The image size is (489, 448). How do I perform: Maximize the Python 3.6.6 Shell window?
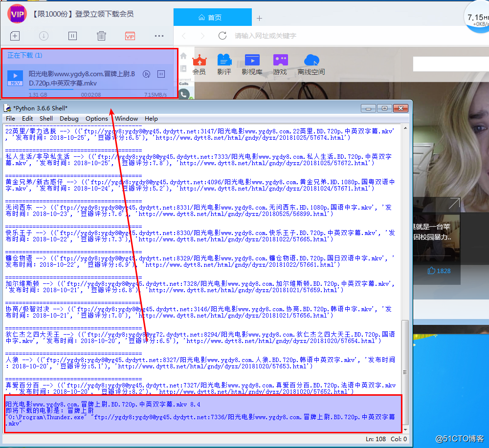click(x=384, y=108)
